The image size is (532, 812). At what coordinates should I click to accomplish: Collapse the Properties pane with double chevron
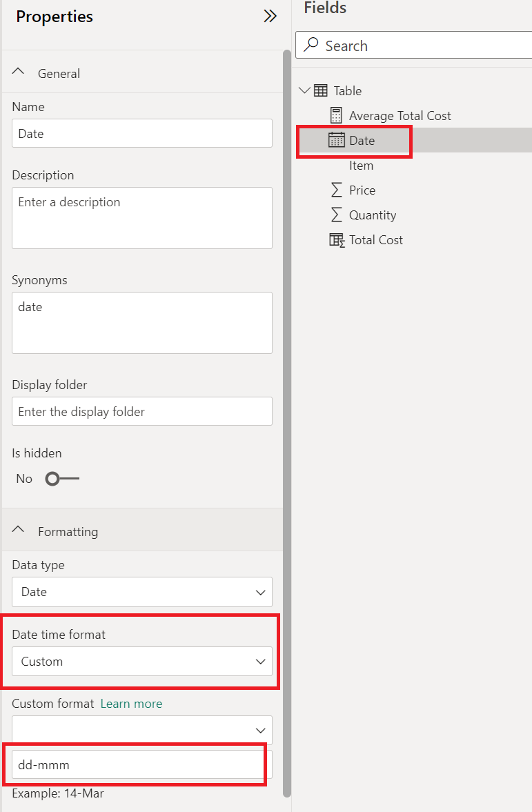point(270,16)
